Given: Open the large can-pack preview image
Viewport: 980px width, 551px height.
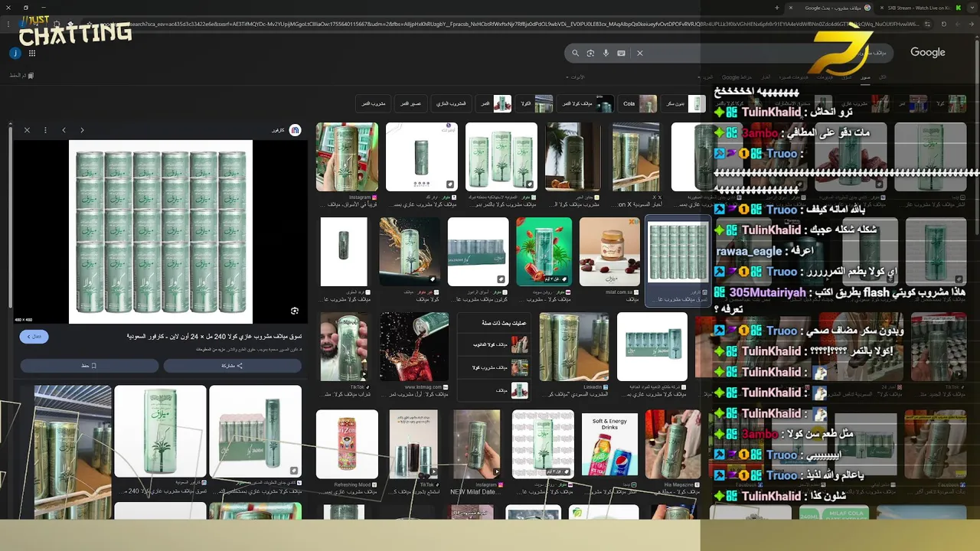Looking at the screenshot, I should click(x=161, y=232).
